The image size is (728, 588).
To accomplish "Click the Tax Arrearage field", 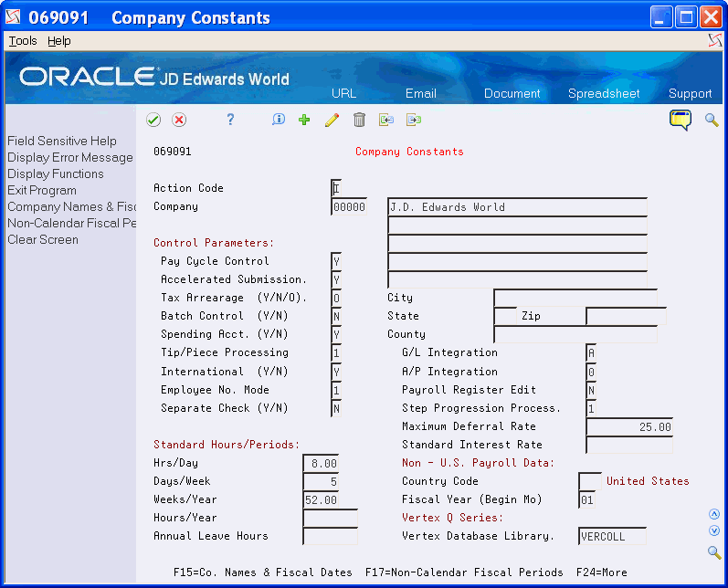I will pos(336,298).
